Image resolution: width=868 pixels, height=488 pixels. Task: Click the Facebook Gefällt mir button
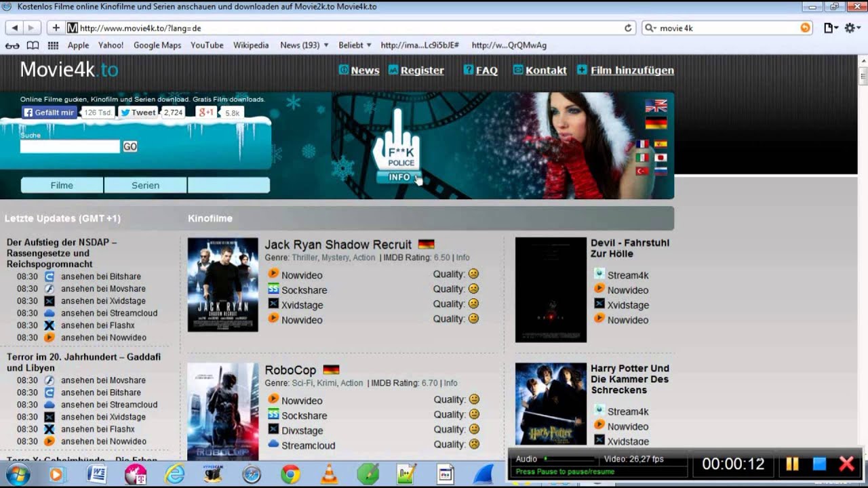tap(48, 113)
